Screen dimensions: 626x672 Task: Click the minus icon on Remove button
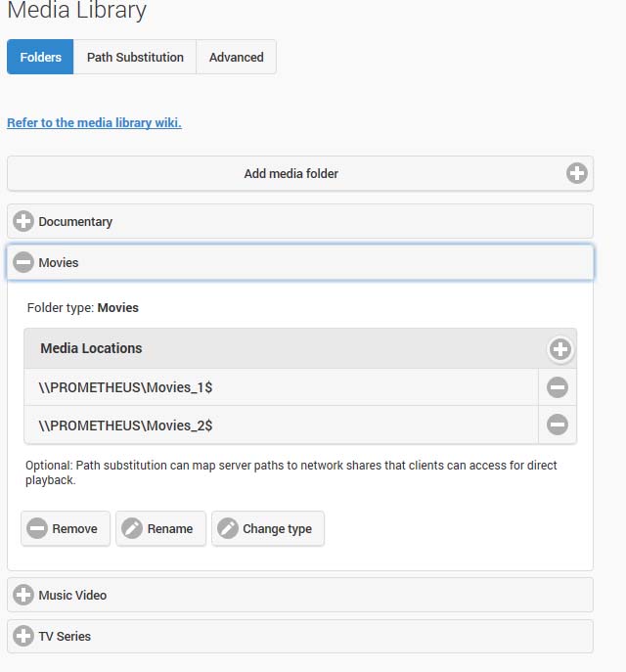click(x=37, y=528)
